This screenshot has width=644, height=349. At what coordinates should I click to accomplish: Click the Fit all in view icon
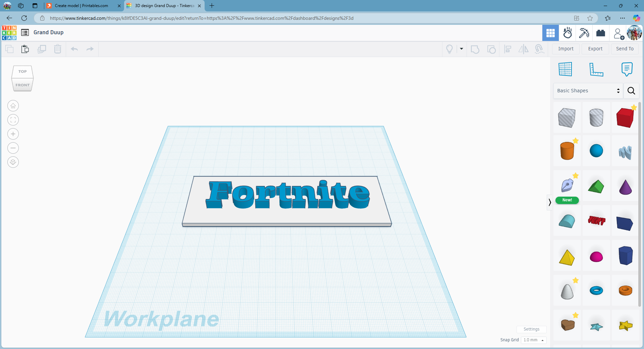(x=13, y=120)
